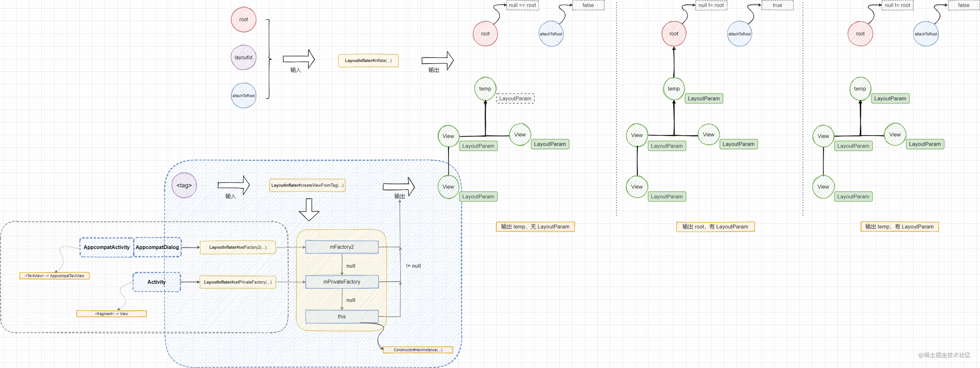Select the hollow down arrow under createViewFromTag
Viewport: 980px width, 368px height.
point(309,210)
